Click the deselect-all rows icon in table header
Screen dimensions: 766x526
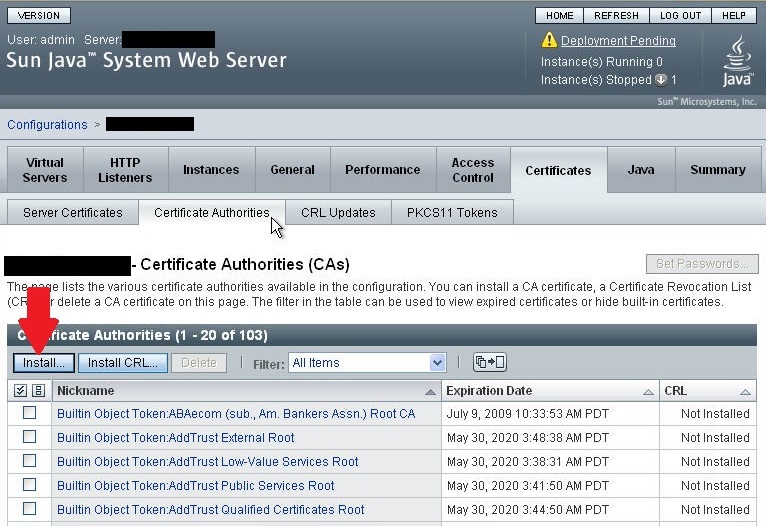pyautogui.click(x=38, y=391)
